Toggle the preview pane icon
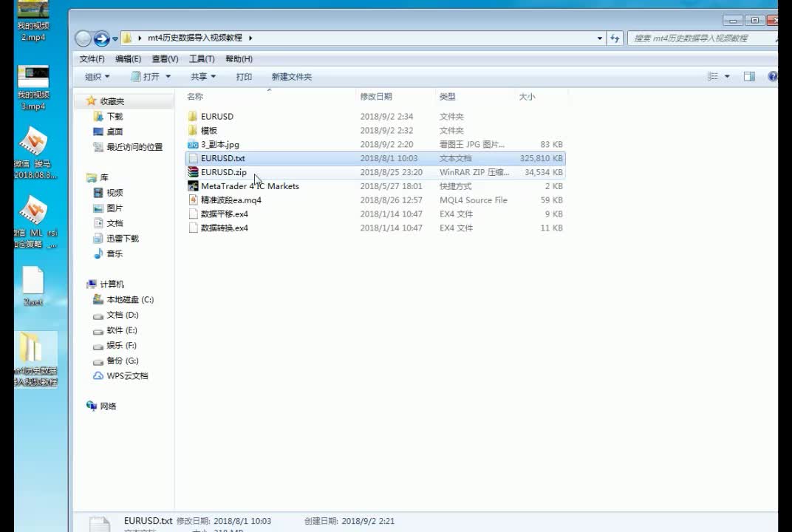The width and height of the screenshot is (792, 532). tap(748, 76)
